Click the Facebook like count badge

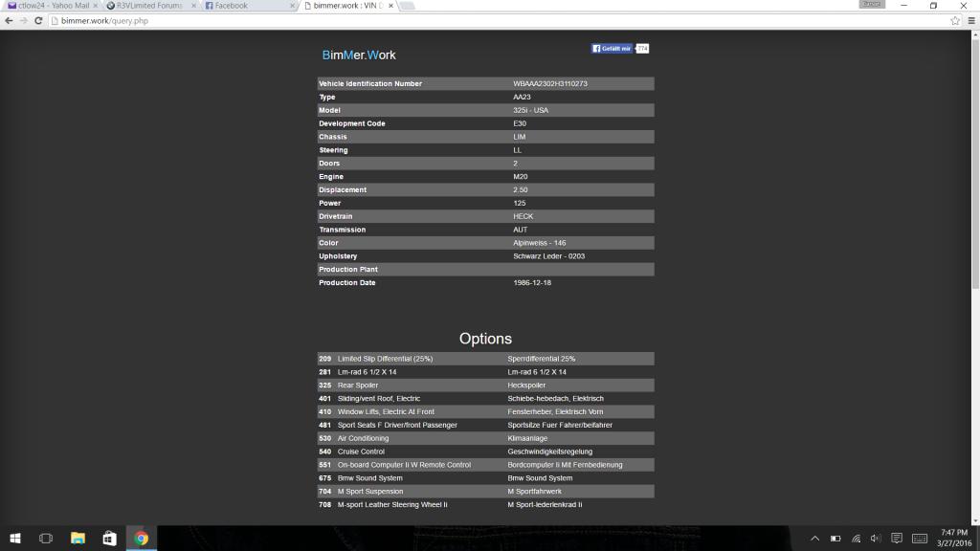point(642,48)
